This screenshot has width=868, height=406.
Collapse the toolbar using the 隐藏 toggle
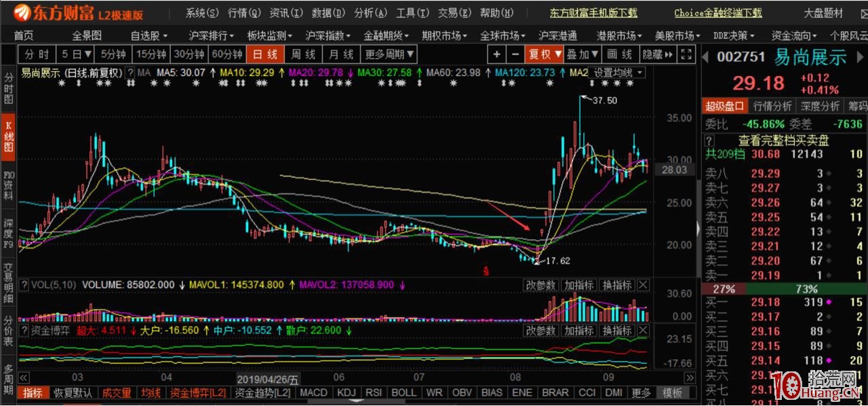tap(653, 54)
